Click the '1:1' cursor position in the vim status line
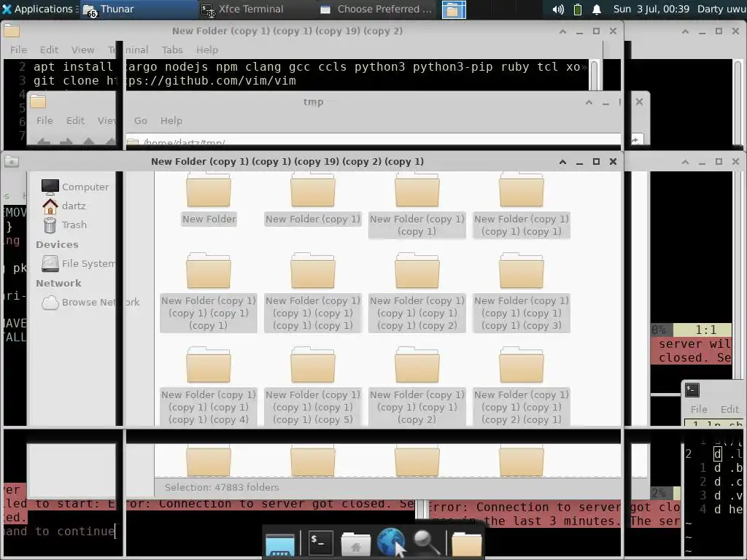Viewport: 747px width, 560px height. [x=706, y=330]
